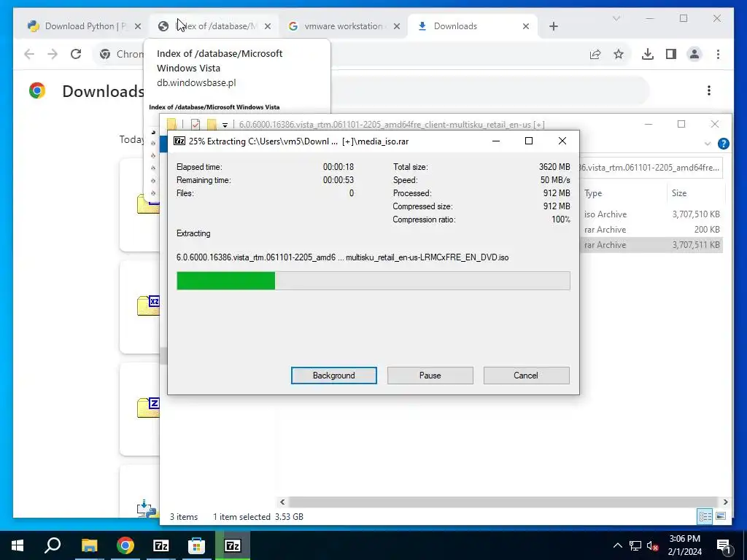The width and height of the screenshot is (747, 560).
Task: Open Chrome tab search chevron
Action: (616, 18)
